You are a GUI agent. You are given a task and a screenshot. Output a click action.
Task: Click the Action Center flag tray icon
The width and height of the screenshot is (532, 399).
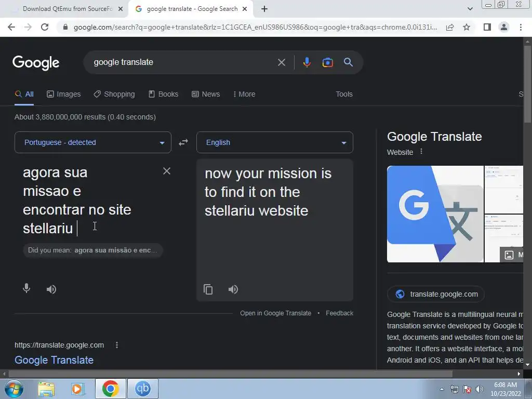pos(467,390)
